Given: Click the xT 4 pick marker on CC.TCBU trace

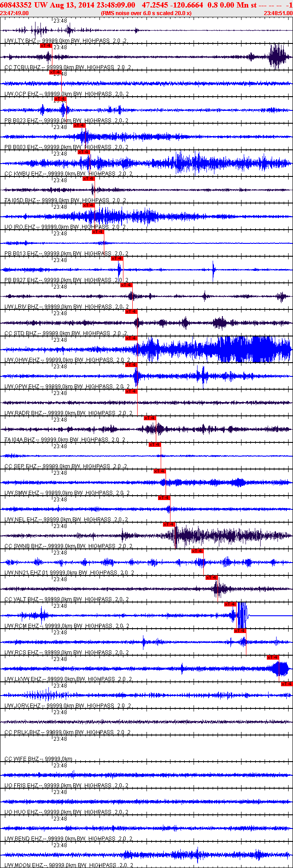Looking at the screenshot, I should coord(46,46).
